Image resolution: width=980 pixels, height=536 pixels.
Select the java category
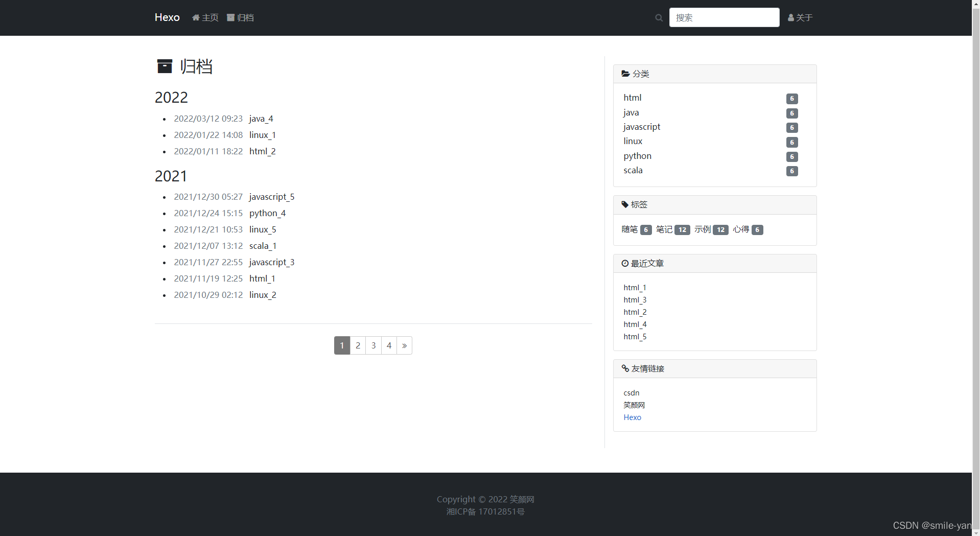pyautogui.click(x=631, y=112)
